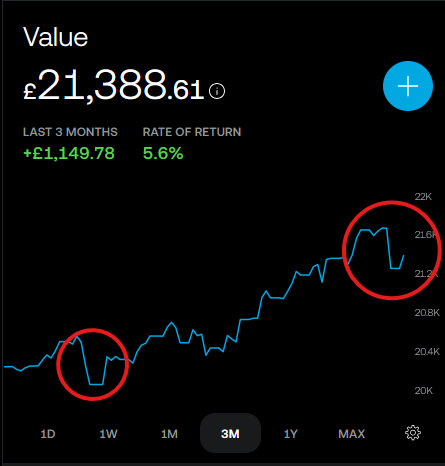Select the 3M time range tab
This screenshot has height=466, width=445.
pos(230,433)
